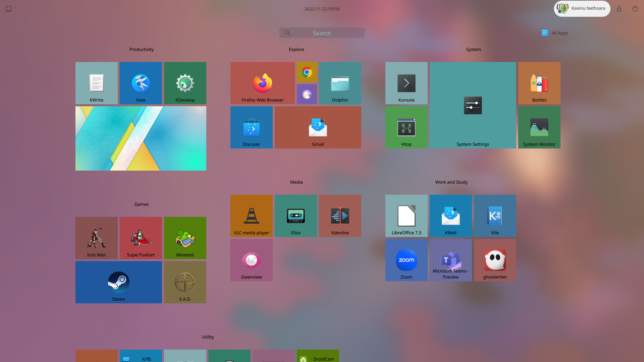Viewport: 644px width, 362px height.
Task: Launch Zoom meeting app
Action: pyautogui.click(x=407, y=260)
